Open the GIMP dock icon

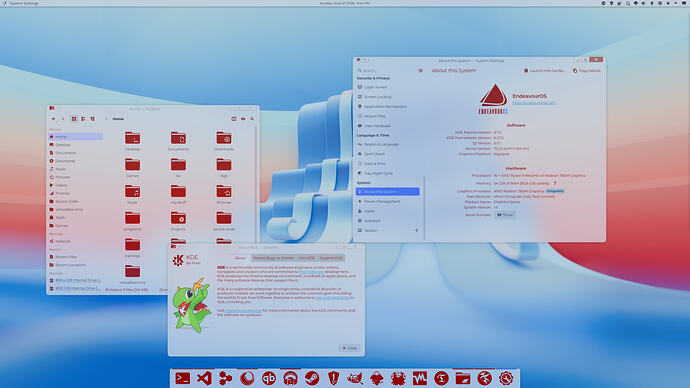pyautogui.click(x=355, y=378)
